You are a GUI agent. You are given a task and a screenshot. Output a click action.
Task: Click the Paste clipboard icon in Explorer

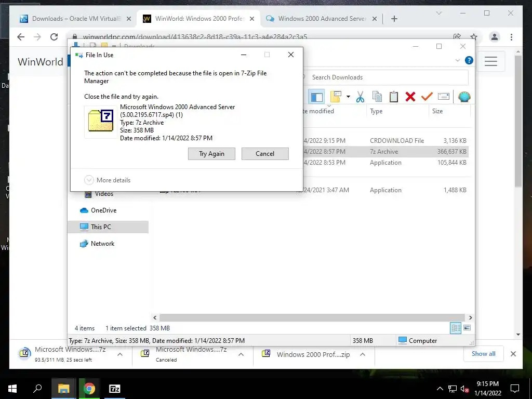click(x=394, y=97)
